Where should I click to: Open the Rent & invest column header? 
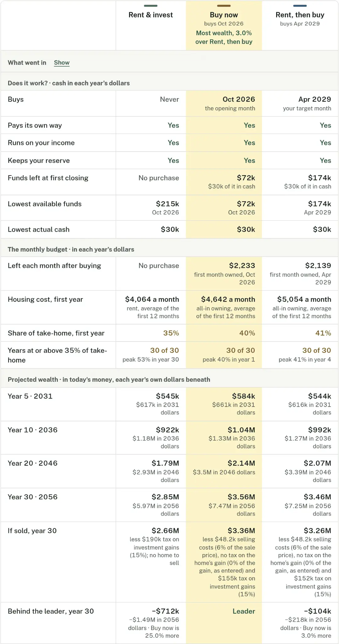150,15
